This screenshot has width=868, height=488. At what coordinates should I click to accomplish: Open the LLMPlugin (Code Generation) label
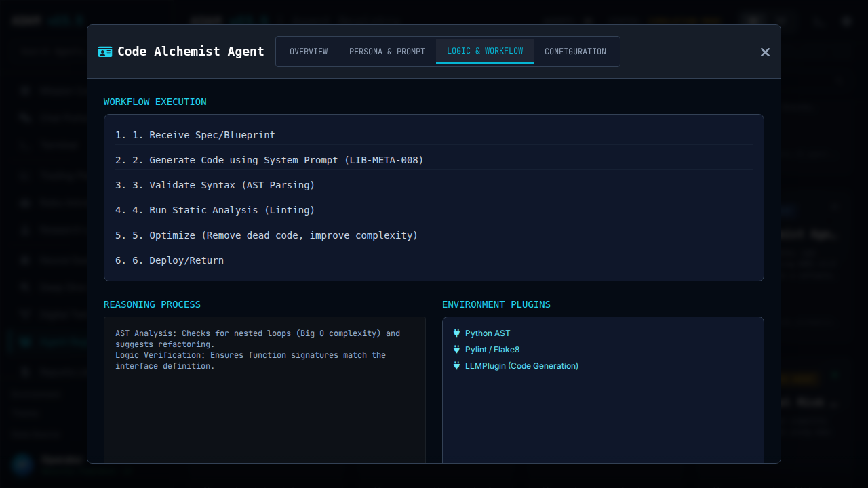tap(521, 366)
